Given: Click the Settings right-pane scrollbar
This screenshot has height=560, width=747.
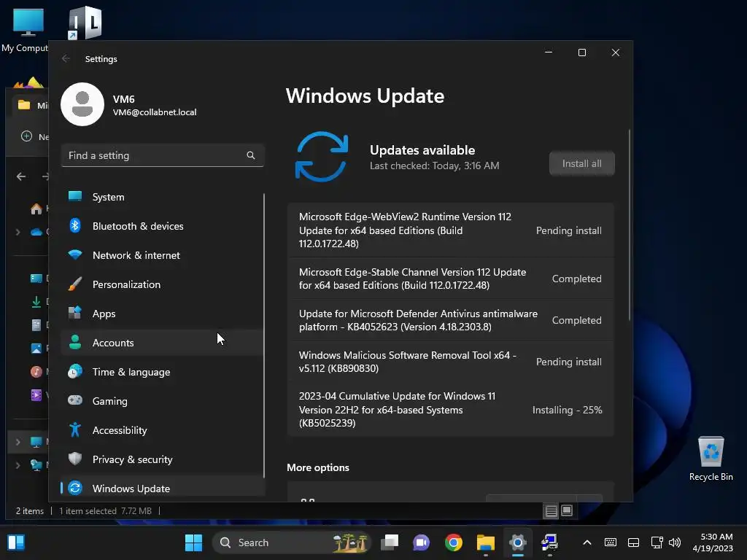Looking at the screenshot, I should 630,225.
